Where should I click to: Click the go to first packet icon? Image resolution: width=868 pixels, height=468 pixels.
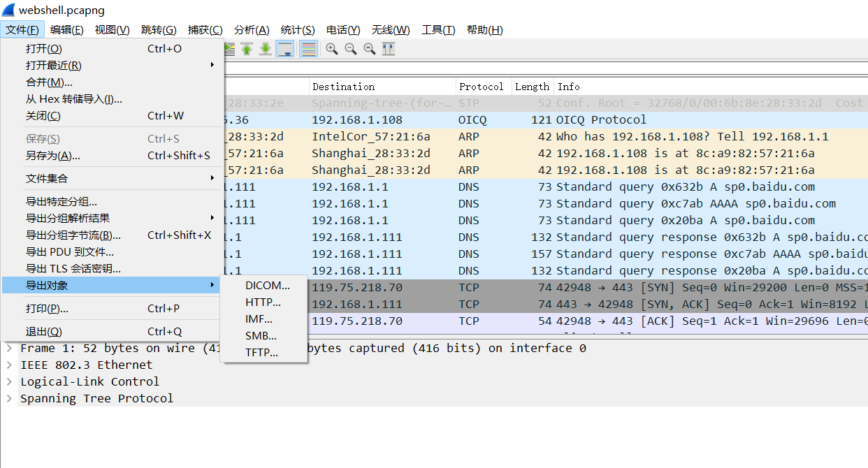(x=246, y=49)
